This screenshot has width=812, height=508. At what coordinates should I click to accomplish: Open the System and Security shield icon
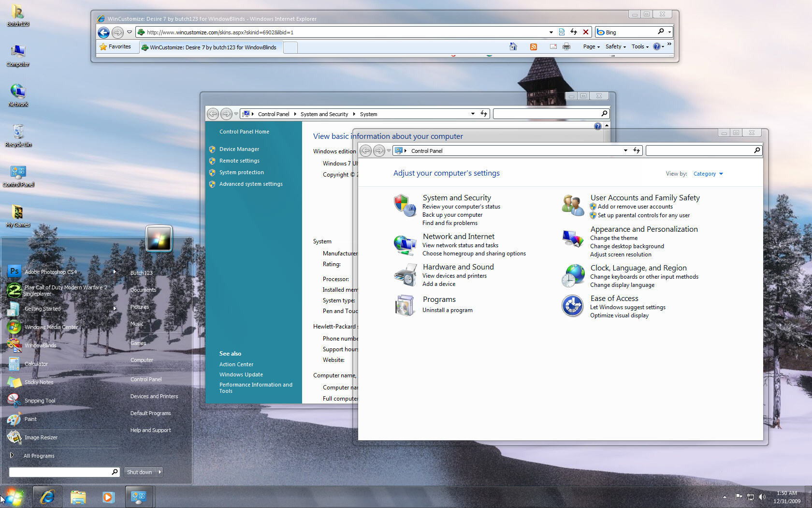point(405,206)
